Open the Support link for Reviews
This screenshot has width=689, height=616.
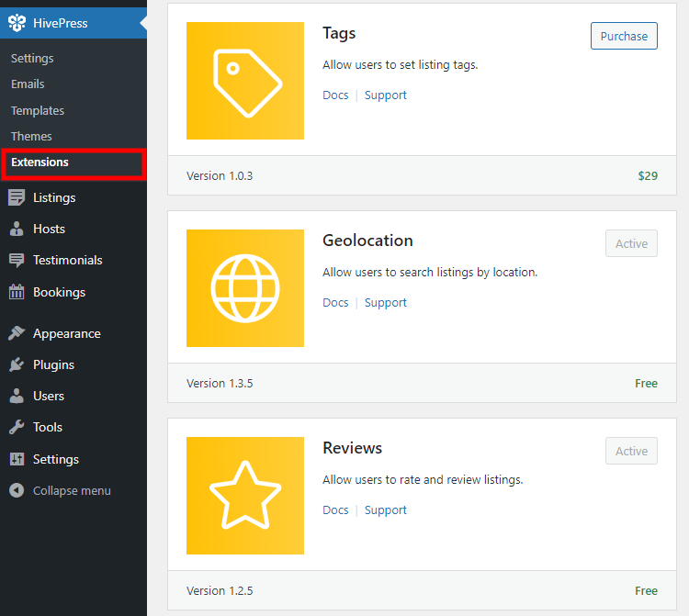(x=385, y=510)
